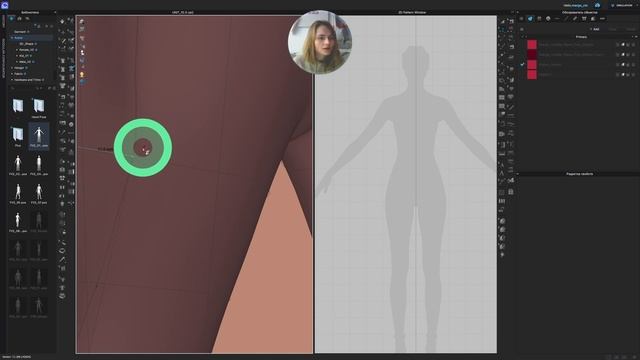
Task: Click the 2D Pattern Window title tab
Action: pos(412,13)
